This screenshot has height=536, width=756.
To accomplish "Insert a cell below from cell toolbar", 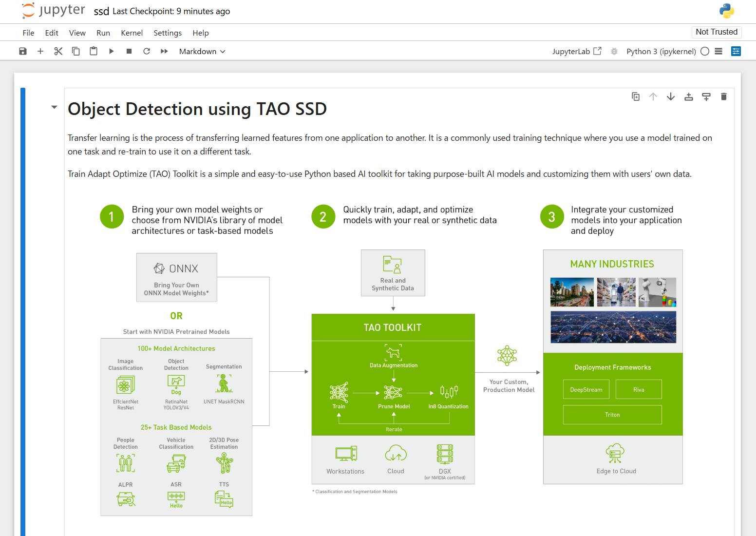I will 706,96.
